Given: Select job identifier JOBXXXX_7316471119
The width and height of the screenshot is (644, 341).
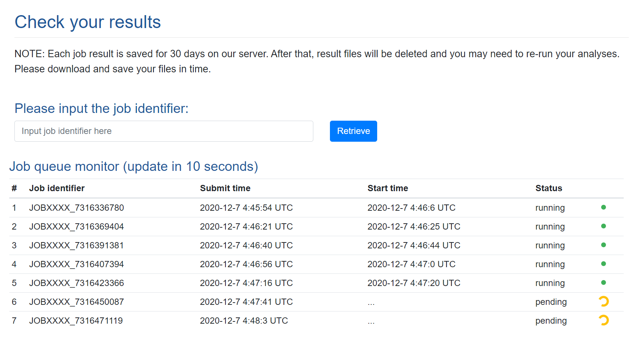Looking at the screenshot, I should point(76,321).
